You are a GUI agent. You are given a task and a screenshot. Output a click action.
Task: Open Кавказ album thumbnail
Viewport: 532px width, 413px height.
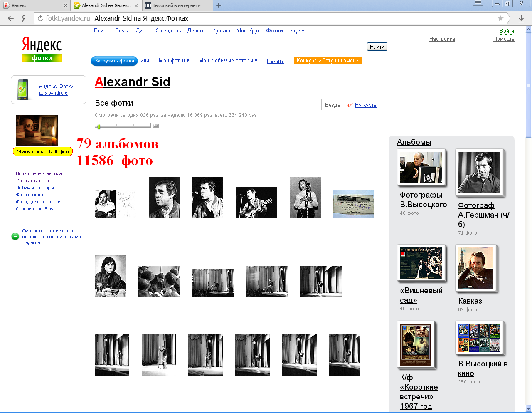pyautogui.click(x=476, y=268)
